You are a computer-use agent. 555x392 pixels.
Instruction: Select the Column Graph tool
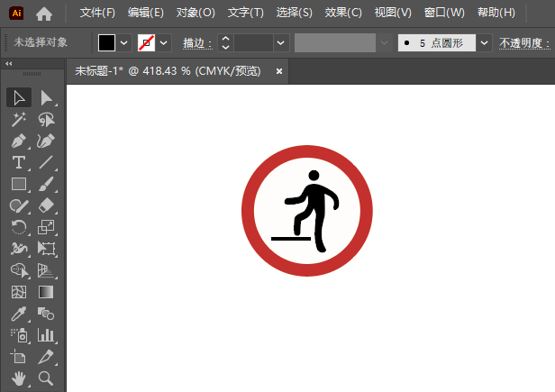pos(46,335)
